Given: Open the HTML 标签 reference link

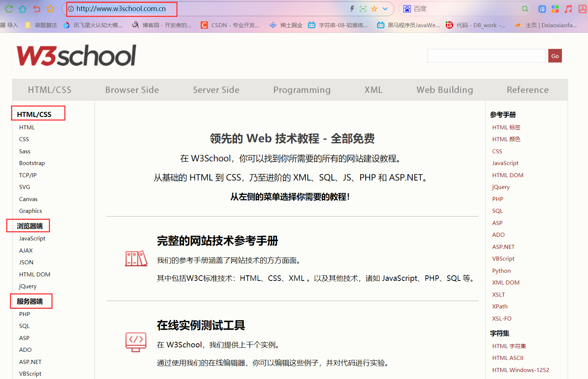Looking at the screenshot, I should pos(506,127).
